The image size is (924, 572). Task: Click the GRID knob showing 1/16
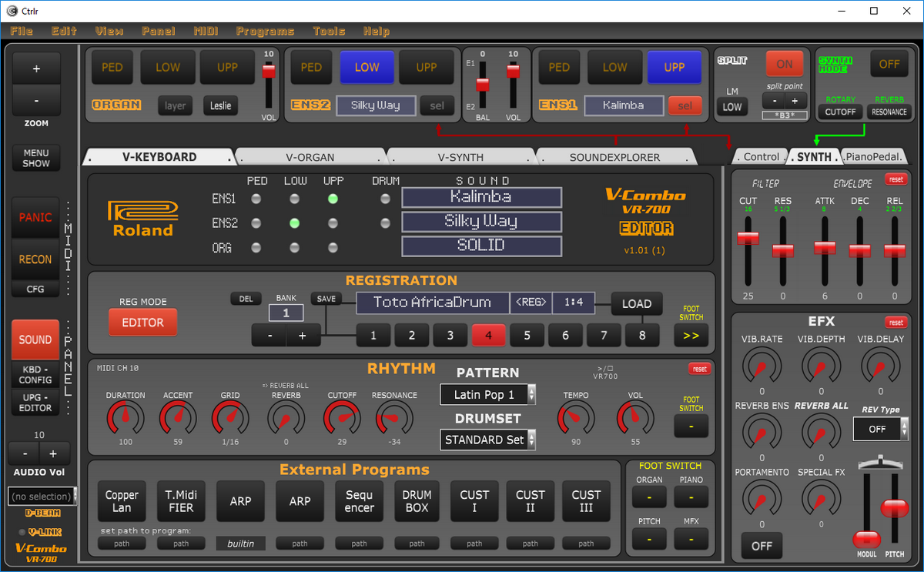230,419
